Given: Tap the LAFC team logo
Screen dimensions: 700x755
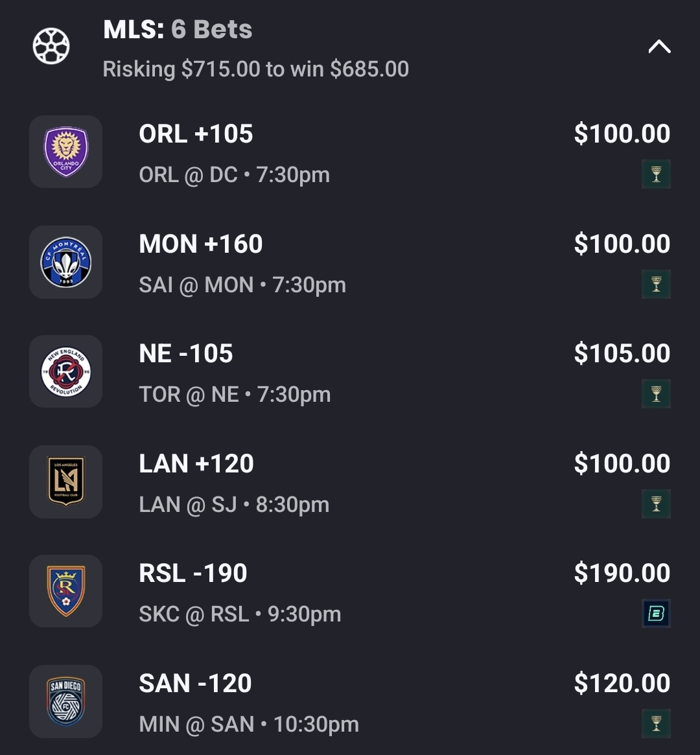Looking at the screenshot, I should point(65,482).
